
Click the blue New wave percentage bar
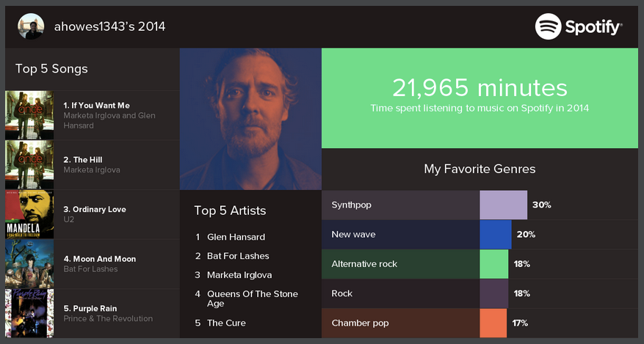496,235
